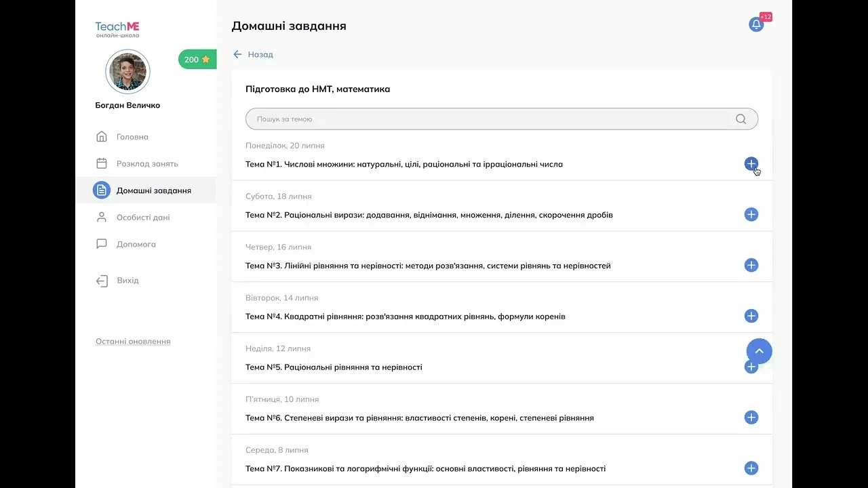Click the scroll-to-top round button
This screenshot has height=488, width=868.
[x=759, y=351]
